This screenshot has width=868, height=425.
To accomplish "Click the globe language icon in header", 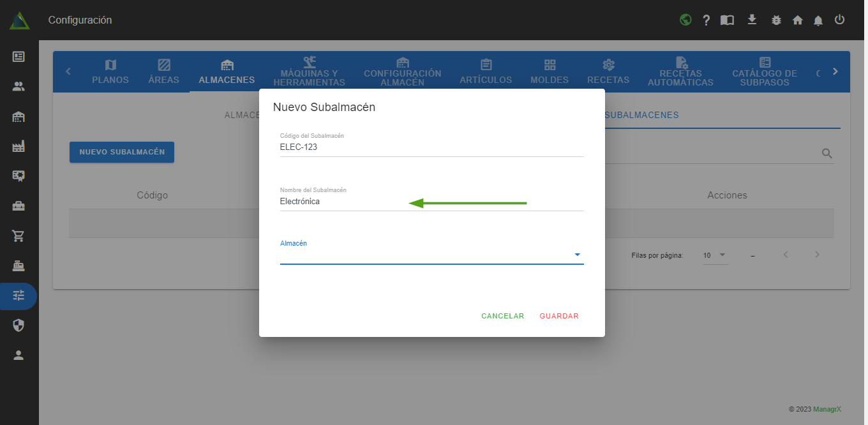I will [685, 20].
